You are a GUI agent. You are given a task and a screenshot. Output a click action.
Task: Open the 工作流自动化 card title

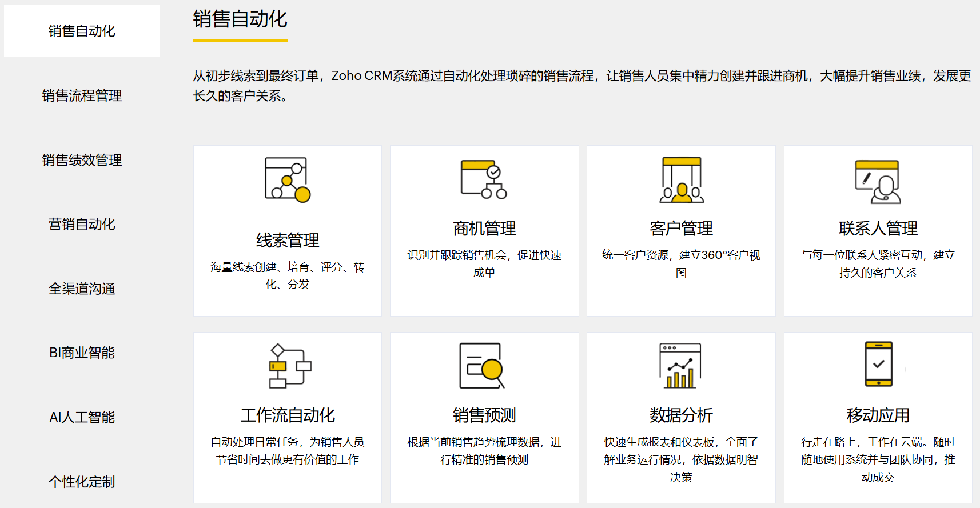click(288, 415)
